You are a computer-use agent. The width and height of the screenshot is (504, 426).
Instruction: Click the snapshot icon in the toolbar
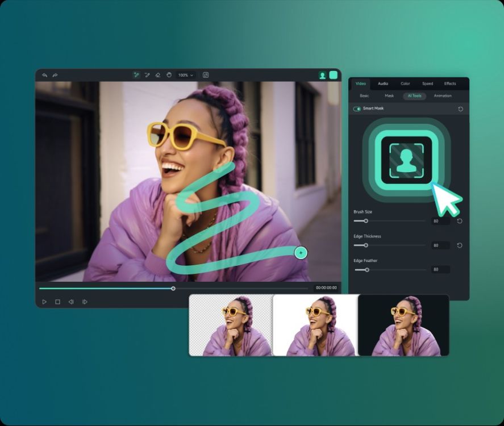206,74
